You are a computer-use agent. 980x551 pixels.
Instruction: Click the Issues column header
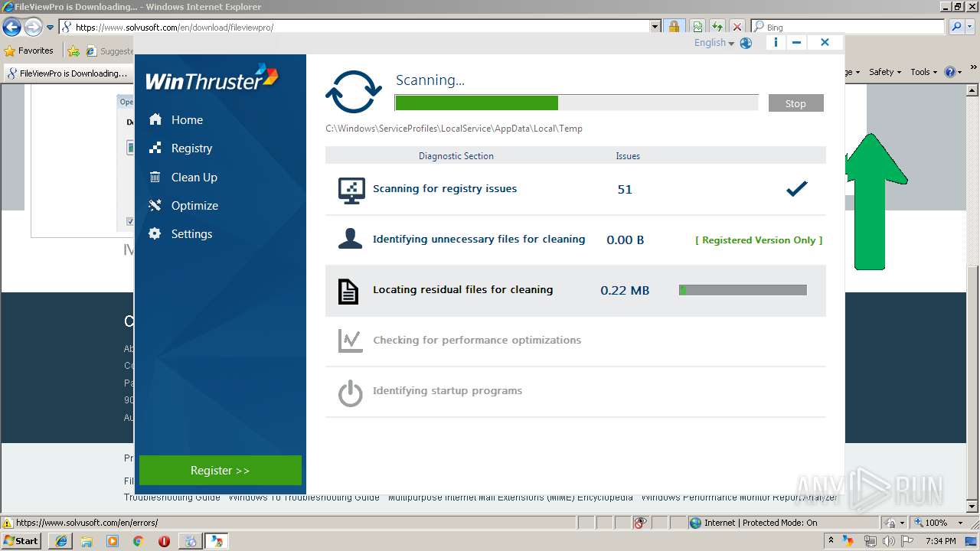point(628,155)
